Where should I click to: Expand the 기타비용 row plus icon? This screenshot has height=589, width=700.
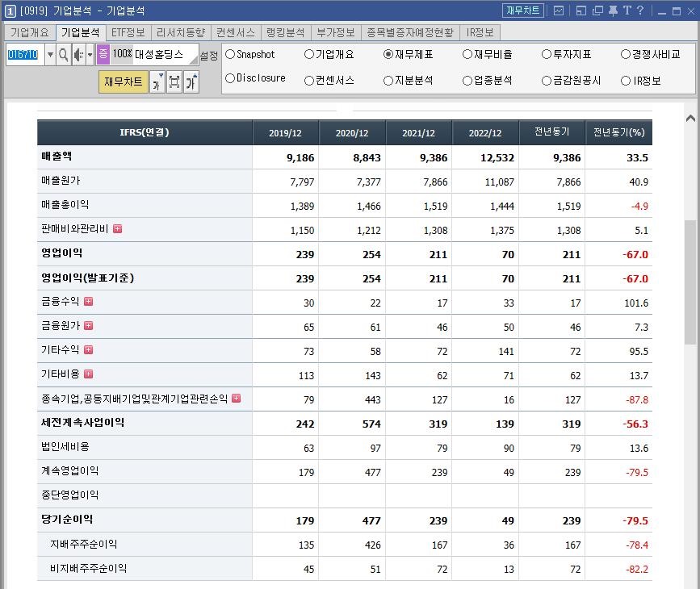88,374
